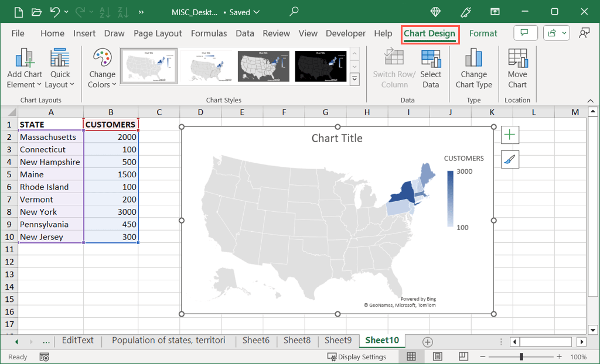Open the Undo history dropdown

pyautogui.click(x=66, y=12)
